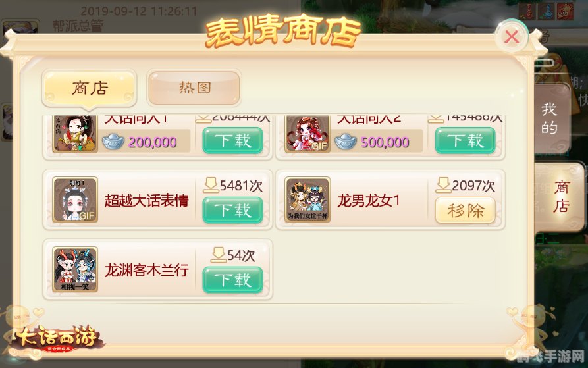The image size is (588, 368).
Task: Download the 龙渊客木兰行 sticker pack
Action: pyautogui.click(x=232, y=280)
